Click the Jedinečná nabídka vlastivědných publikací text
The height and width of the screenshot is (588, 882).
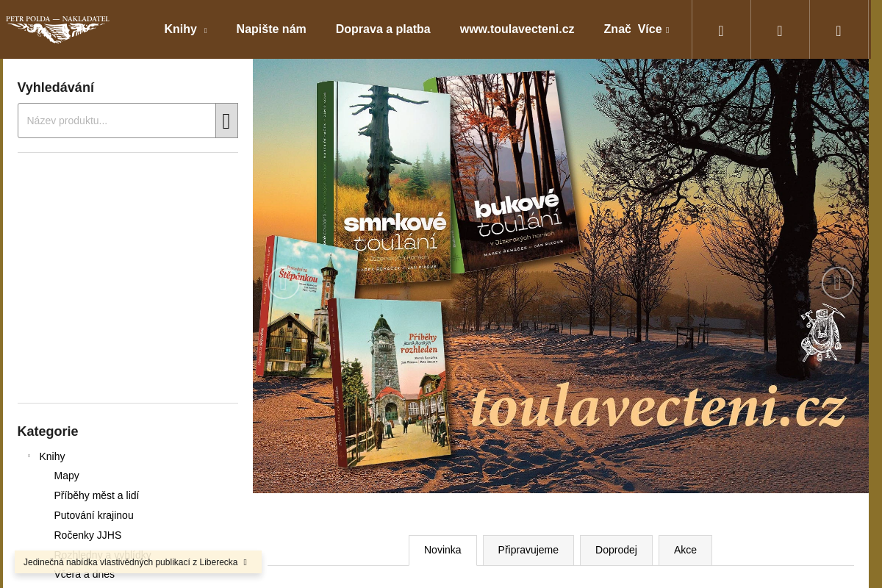[131, 562]
